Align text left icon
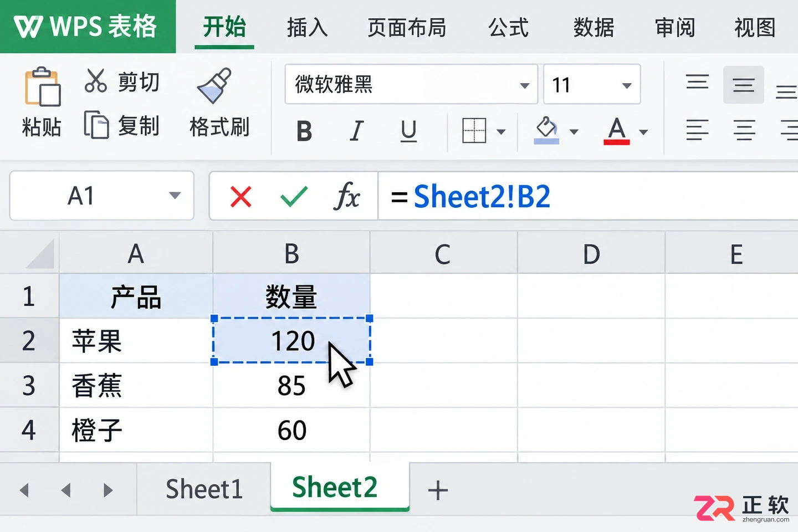Screen dimensions: 798x532 697,130
